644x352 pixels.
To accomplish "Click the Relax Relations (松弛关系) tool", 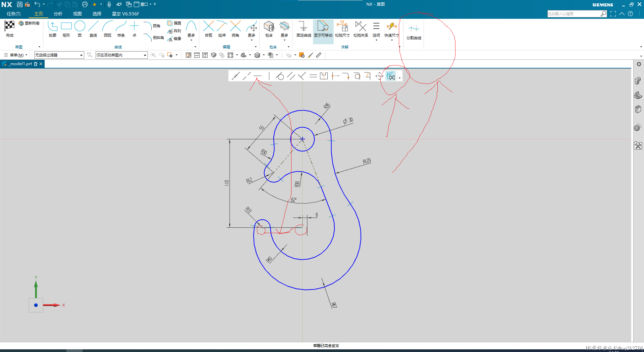I will click(361, 29).
